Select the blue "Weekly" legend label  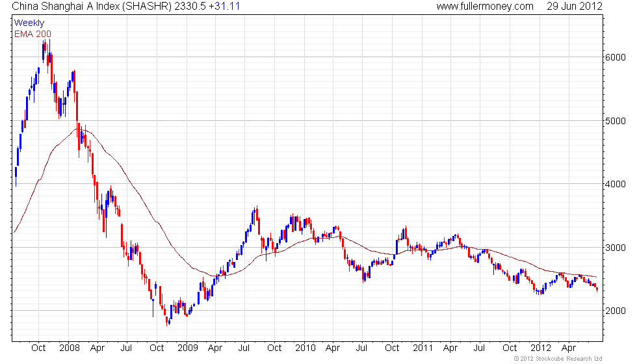pos(29,23)
